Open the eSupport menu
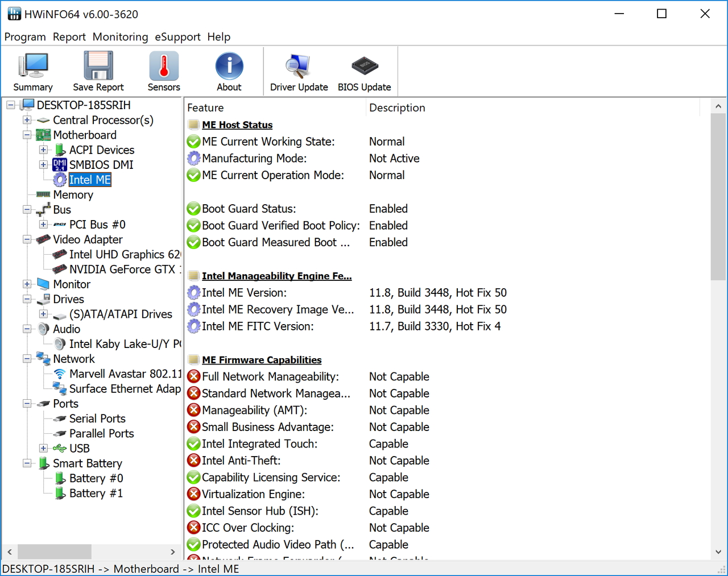This screenshot has height=576, width=728. click(x=178, y=37)
